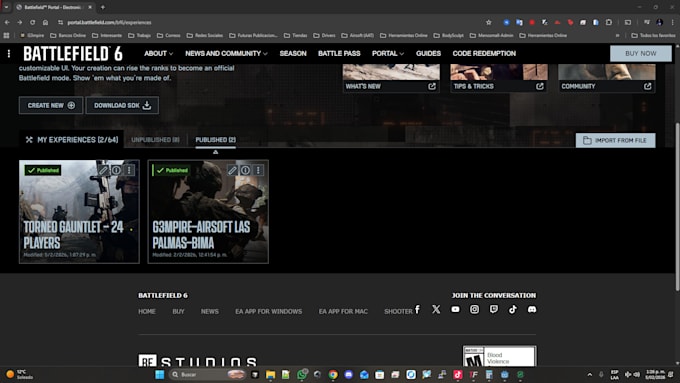Open the Season menu item
The width and height of the screenshot is (680, 383).
click(293, 53)
